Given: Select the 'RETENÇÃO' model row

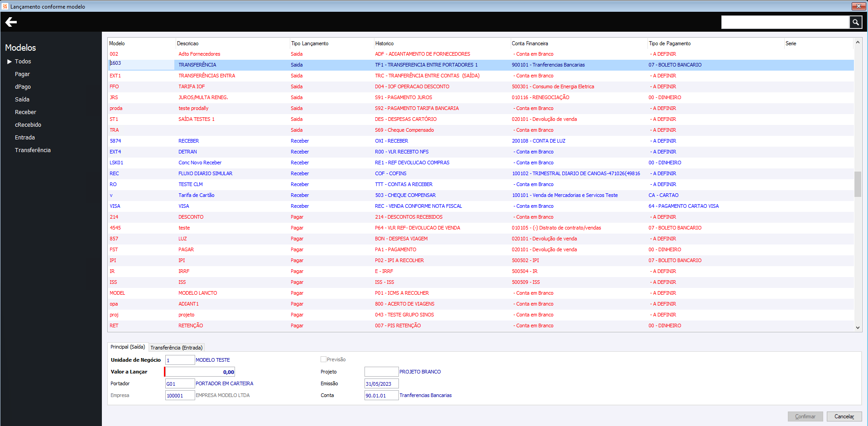Looking at the screenshot, I should coord(480,325).
